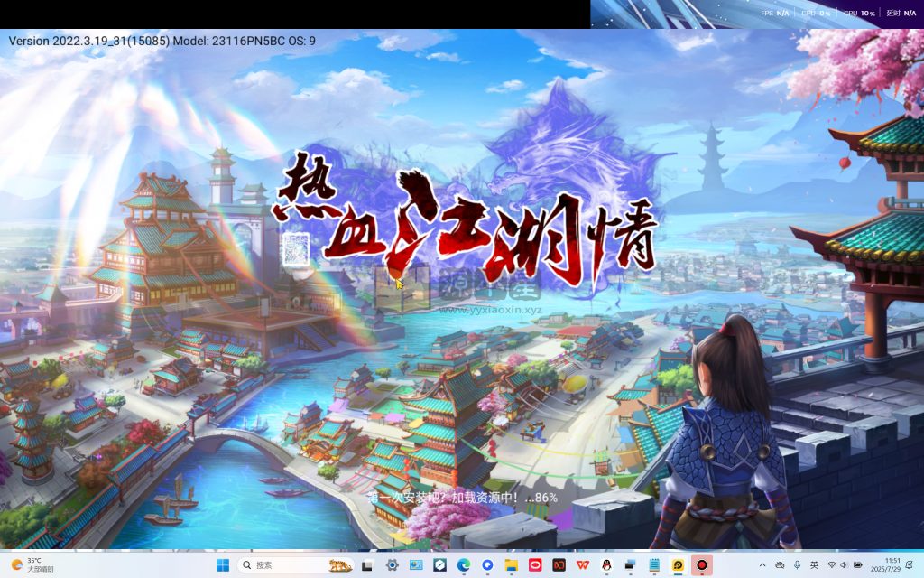The width and height of the screenshot is (924, 578).
Task: Expand hidden icons with the tray chevron
Action: click(762, 564)
